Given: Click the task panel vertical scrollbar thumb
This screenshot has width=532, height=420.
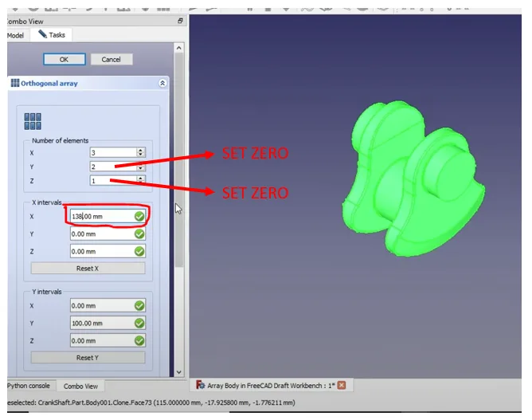Looking at the screenshot, I should click(179, 159).
